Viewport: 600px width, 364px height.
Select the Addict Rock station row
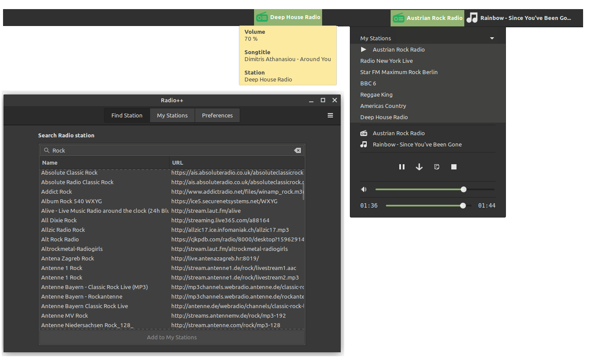(x=172, y=192)
